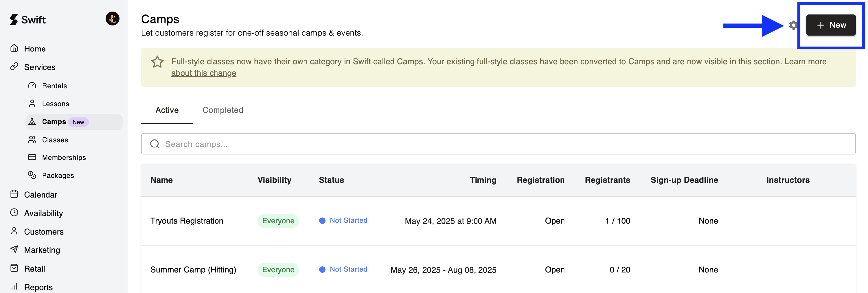Open the Summer Camp (Hitting) row
The height and width of the screenshot is (293, 868).
pyautogui.click(x=193, y=270)
